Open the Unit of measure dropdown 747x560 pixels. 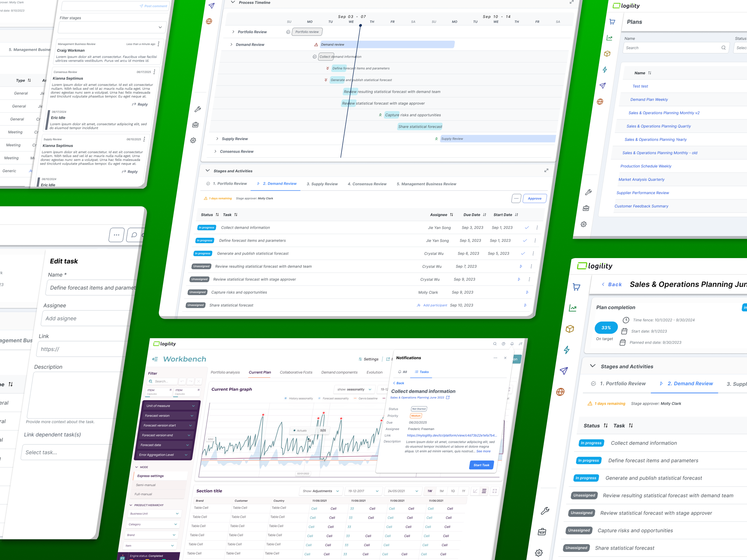tap(170, 406)
